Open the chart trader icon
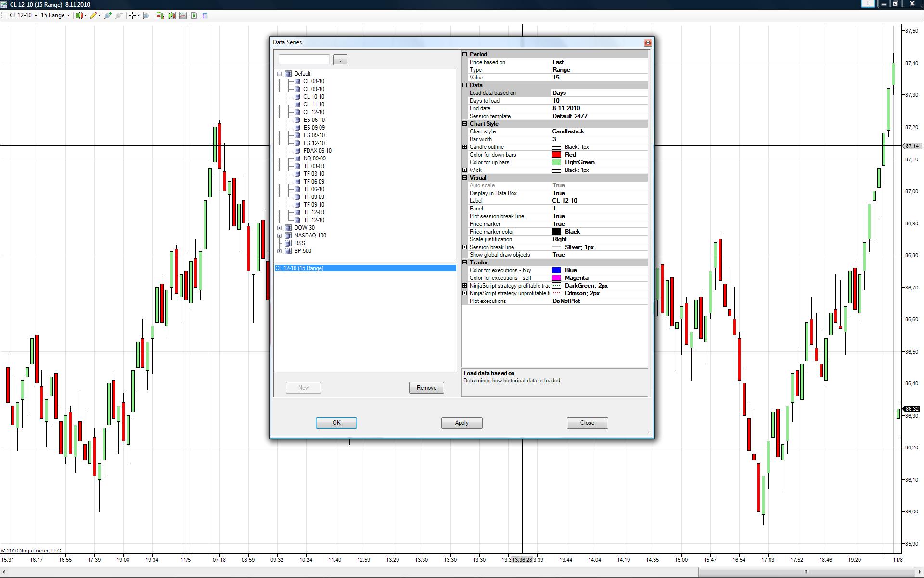Viewport: 924px width, 578px height. coord(160,15)
